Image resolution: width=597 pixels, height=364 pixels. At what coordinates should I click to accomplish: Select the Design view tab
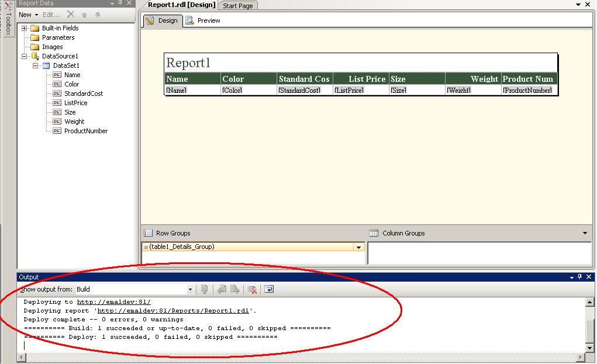pos(163,20)
